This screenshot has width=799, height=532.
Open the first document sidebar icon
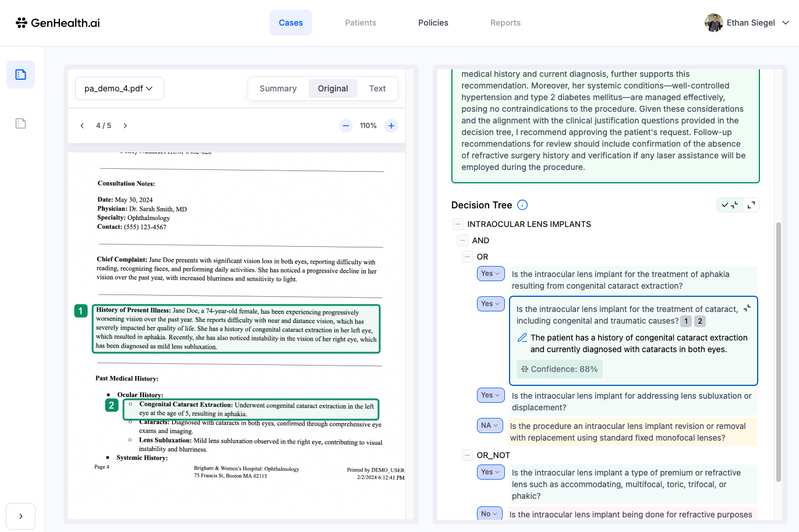[20, 75]
